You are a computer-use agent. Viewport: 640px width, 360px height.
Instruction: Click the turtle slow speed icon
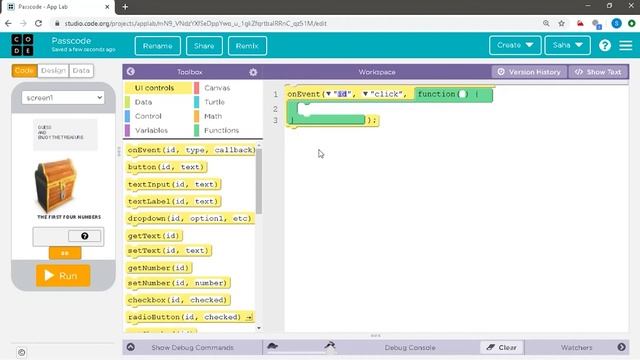coord(272,346)
